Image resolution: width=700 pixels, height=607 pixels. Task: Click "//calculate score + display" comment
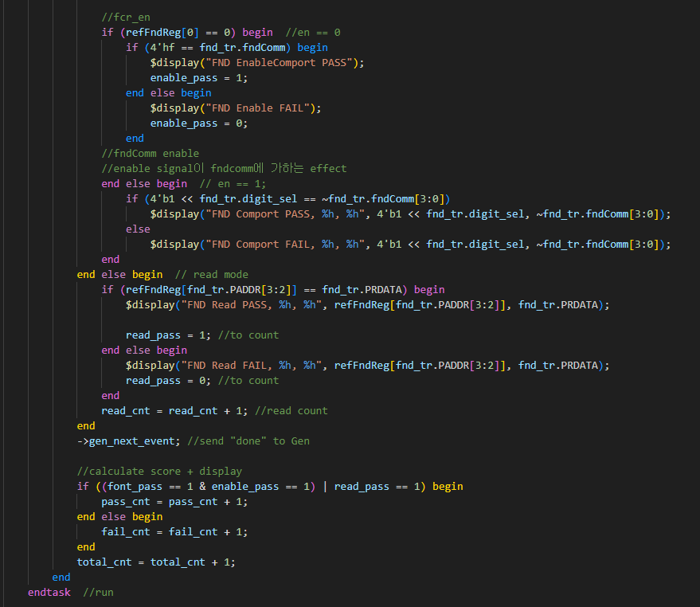[x=159, y=472]
